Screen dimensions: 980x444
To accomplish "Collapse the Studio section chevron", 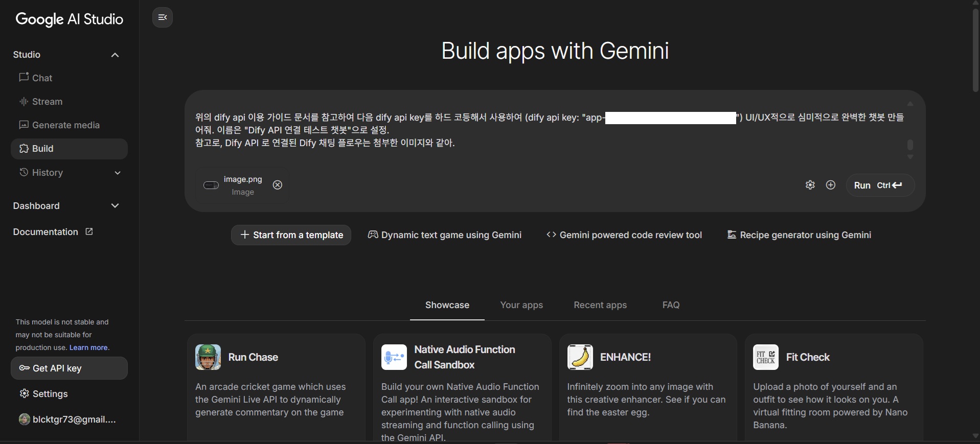I will [115, 55].
